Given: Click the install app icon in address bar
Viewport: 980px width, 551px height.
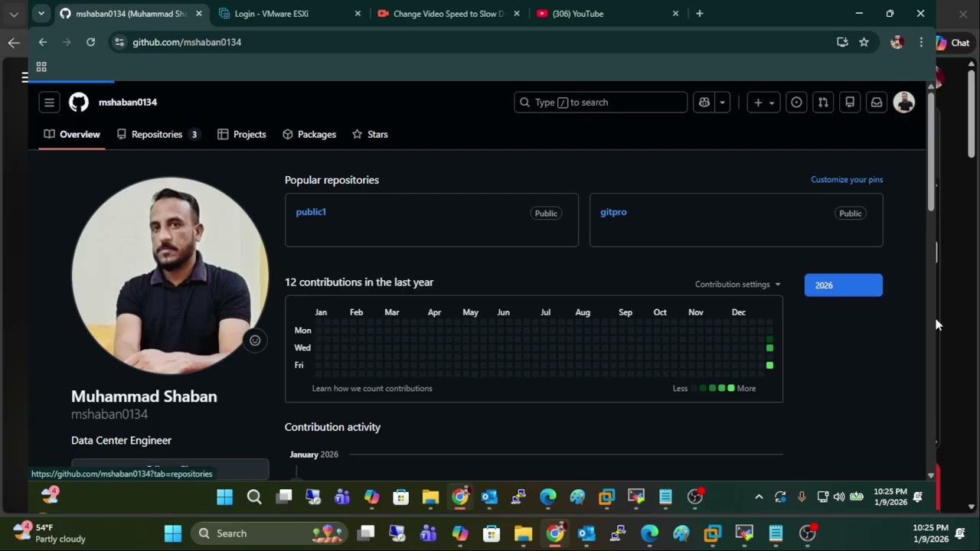Looking at the screenshot, I should (x=842, y=42).
